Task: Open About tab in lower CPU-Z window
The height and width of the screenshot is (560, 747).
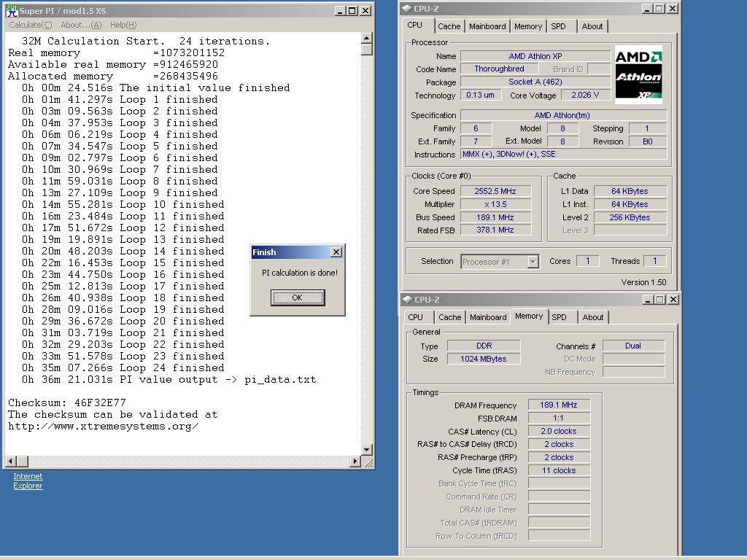Action: tap(593, 317)
